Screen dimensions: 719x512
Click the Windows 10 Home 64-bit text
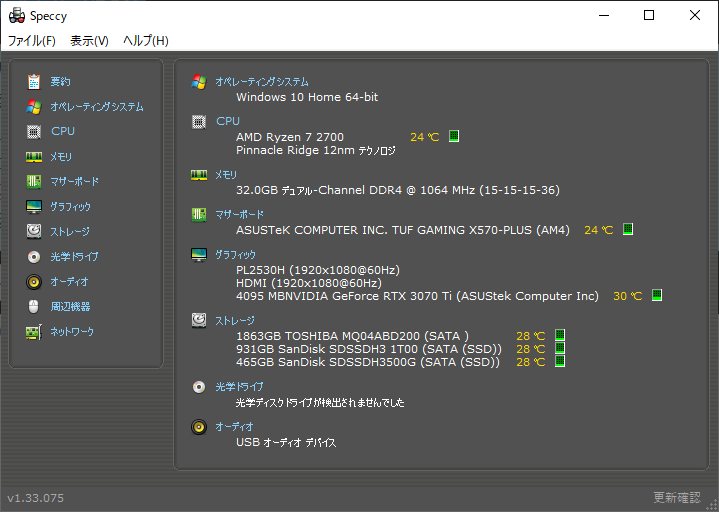[x=307, y=97]
